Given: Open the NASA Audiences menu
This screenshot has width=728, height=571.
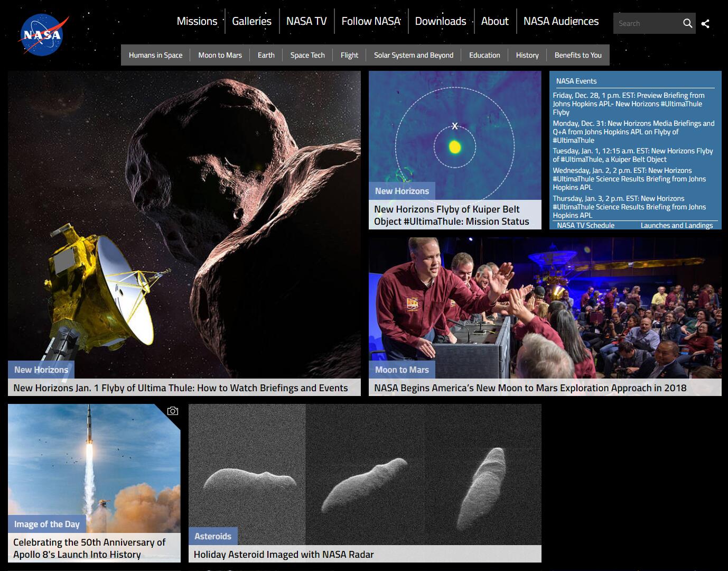Looking at the screenshot, I should pyautogui.click(x=561, y=21).
